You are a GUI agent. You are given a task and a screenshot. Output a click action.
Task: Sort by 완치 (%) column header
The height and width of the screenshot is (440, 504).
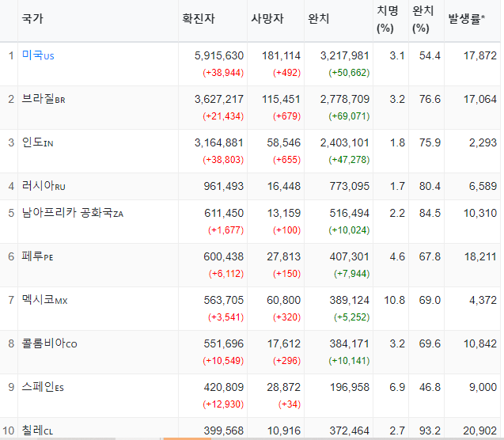[421, 19]
